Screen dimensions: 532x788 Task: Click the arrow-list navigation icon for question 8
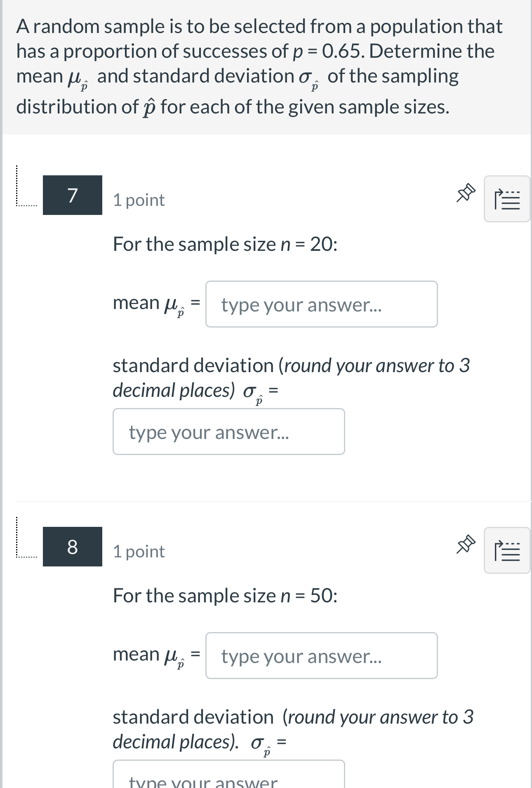pyautogui.click(x=506, y=550)
